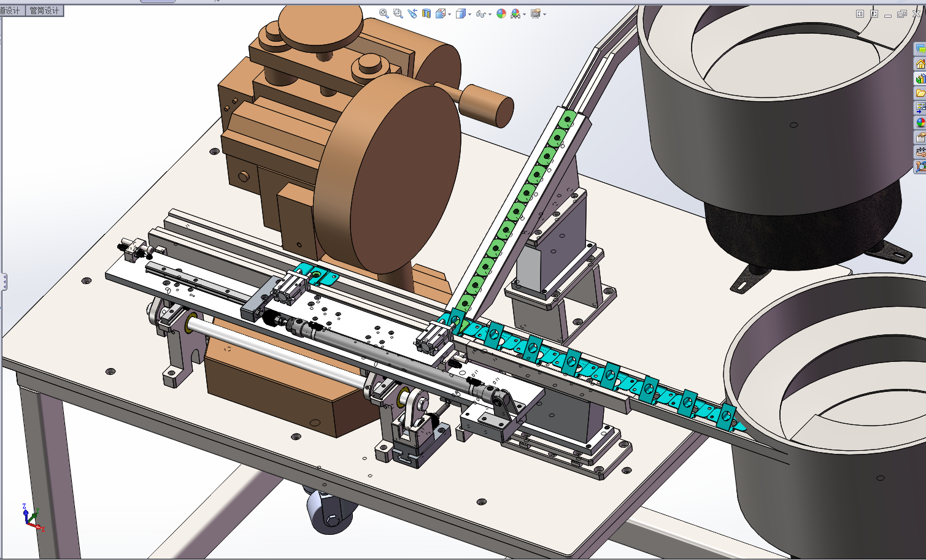Viewport: 926px width, 560px height.
Task: Click the Hide/Show Items glasses icon
Action: [480, 13]
